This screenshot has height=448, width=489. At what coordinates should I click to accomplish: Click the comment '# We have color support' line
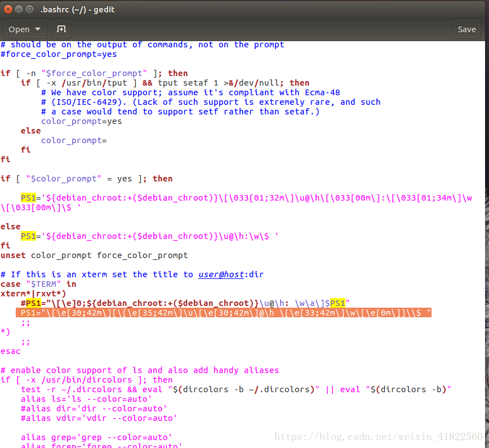click(x=190, y=92)
